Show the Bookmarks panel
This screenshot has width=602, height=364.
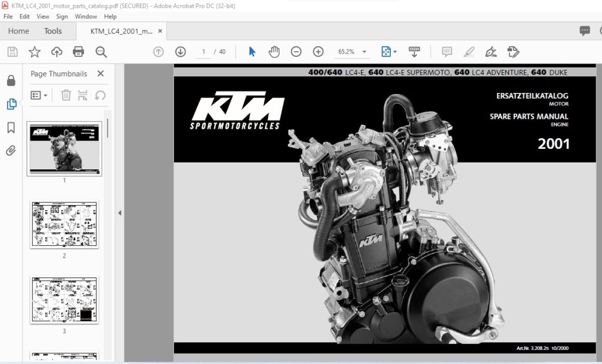11,128
